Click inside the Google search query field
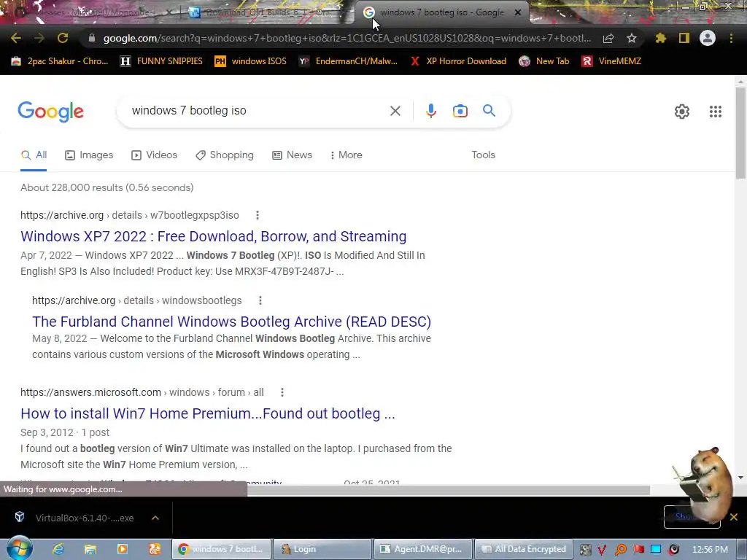The width and height of the screenshot is (747, 560). click(x=258, y=111)
